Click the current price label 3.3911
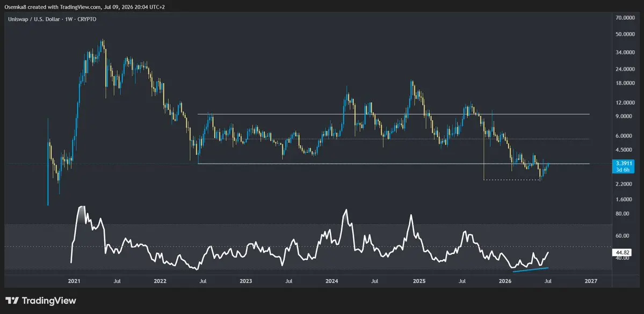This screenshot has height=314, width=644. (x=623, y=163)
